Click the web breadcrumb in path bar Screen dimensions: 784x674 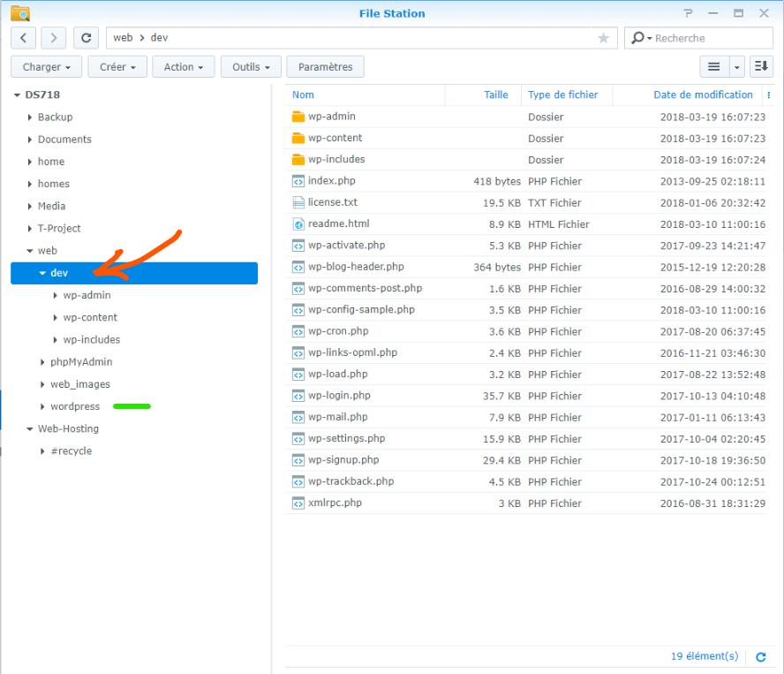coord(123,38)
